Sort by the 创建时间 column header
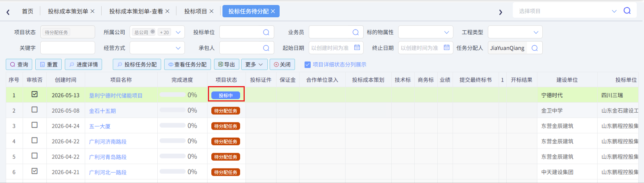This screenshot has height=183, width=644. click(66, 80)
